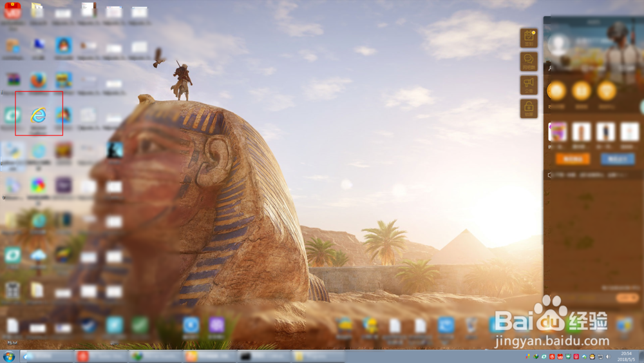Click the 锁屏 lock screen sidebar button
Viewport: 644px width, 363px height.
529,109
